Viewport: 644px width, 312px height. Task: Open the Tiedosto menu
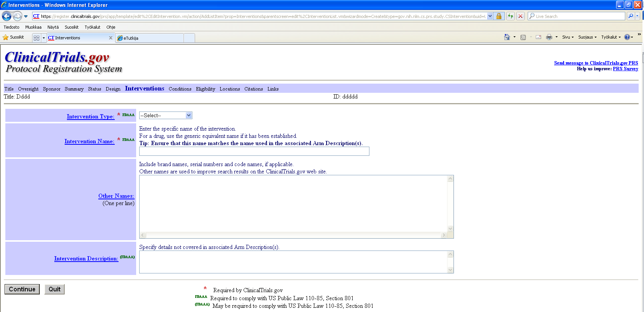click(11, 27)
